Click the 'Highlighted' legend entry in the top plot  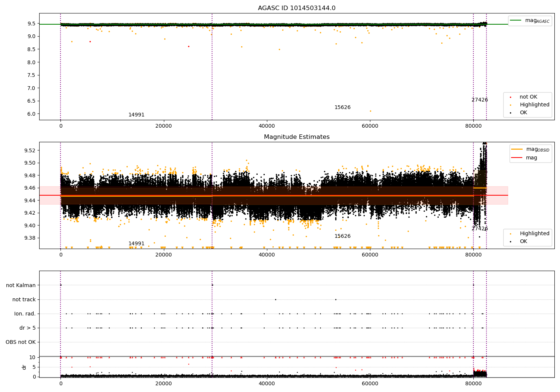tap(534, 105)
